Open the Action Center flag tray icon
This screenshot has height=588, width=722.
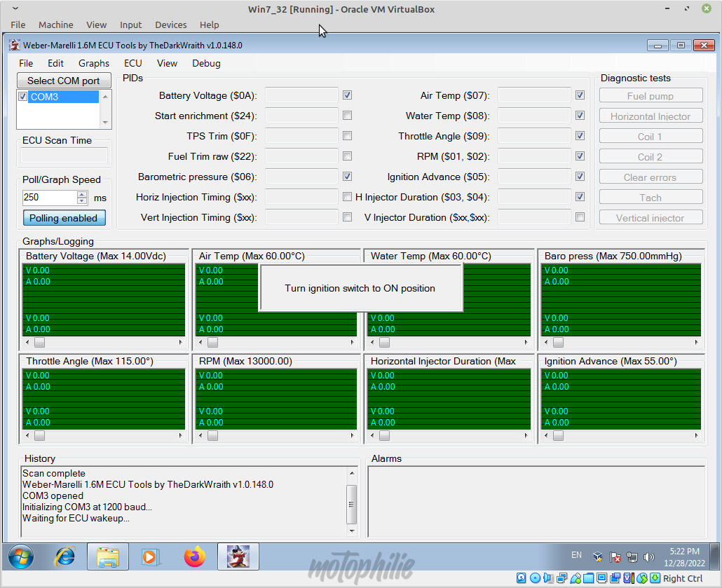[x=615, y=556]
